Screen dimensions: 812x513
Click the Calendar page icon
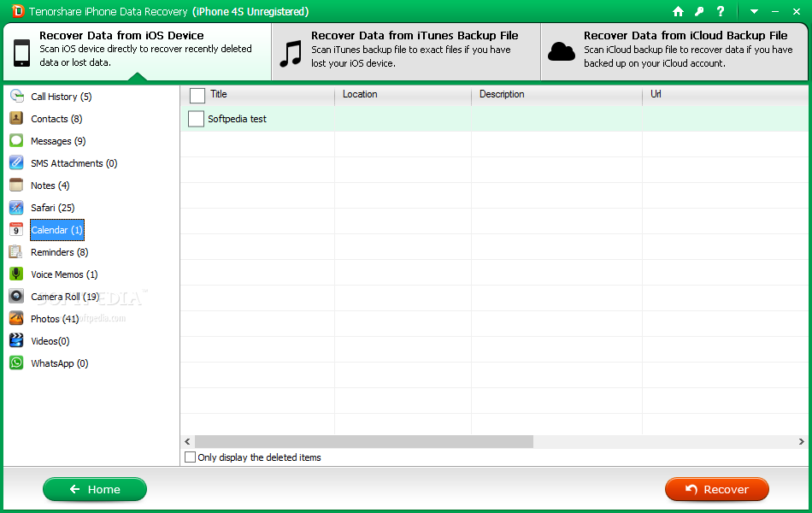tap(16, 229)
